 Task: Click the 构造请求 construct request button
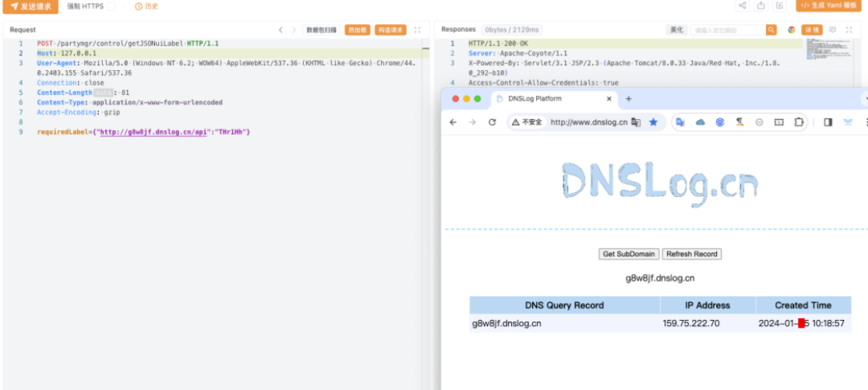pyautogui.click(x=390, y=30)
